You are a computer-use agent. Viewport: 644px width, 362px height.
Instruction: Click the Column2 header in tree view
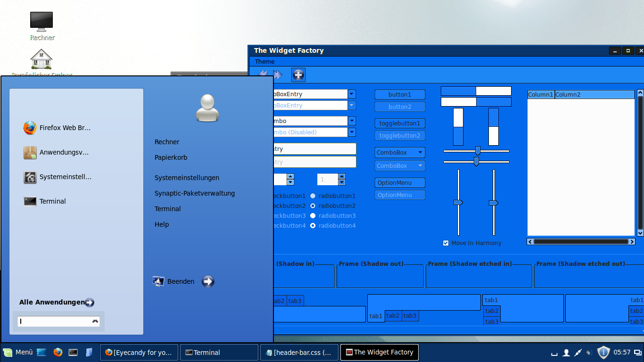coord(594,95)
